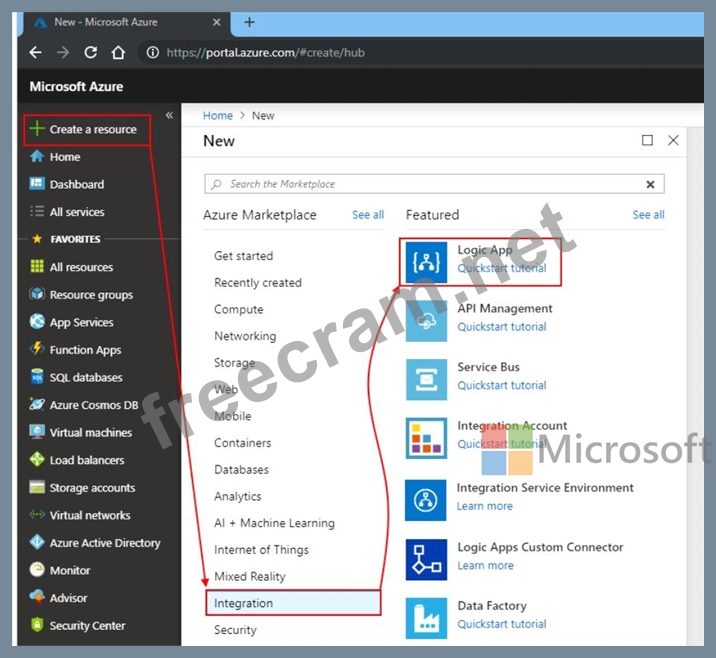This screenshot has height=658, width=716.
Task: Click the Data Factory icon
Action: 426,617
